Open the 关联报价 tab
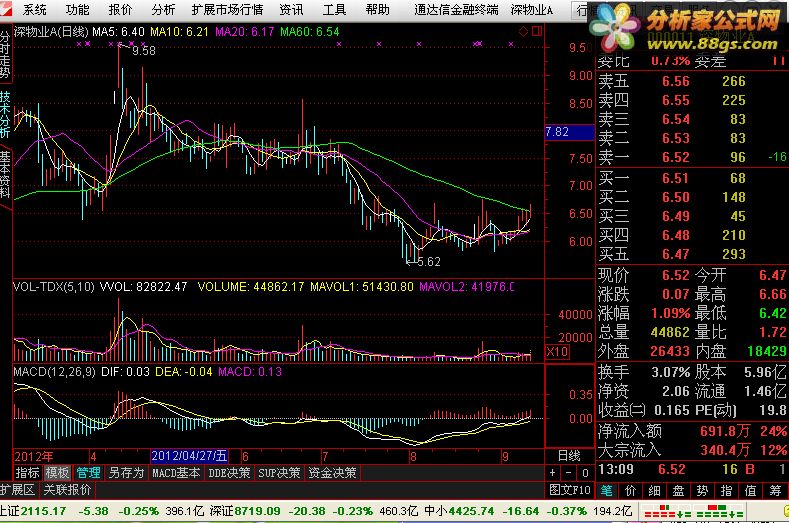This screenshot has height=523, width=789. point(67,489)
